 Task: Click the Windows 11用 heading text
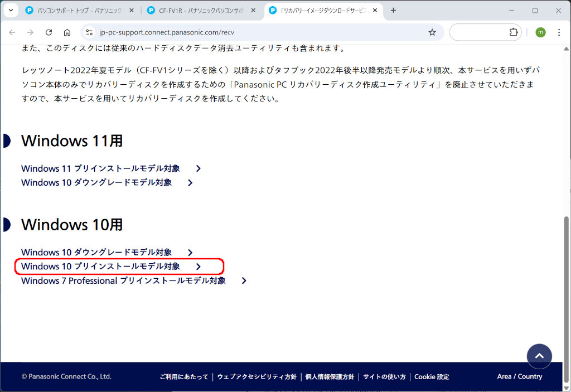[72, 141]
